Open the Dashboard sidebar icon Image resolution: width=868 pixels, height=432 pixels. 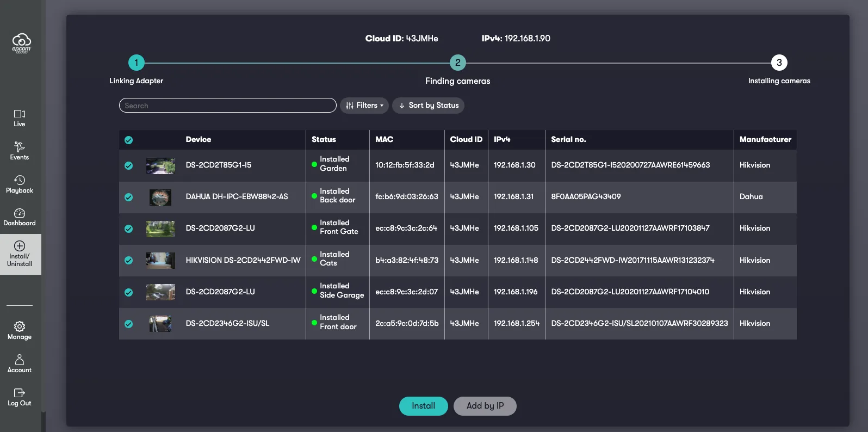[20, 217]
